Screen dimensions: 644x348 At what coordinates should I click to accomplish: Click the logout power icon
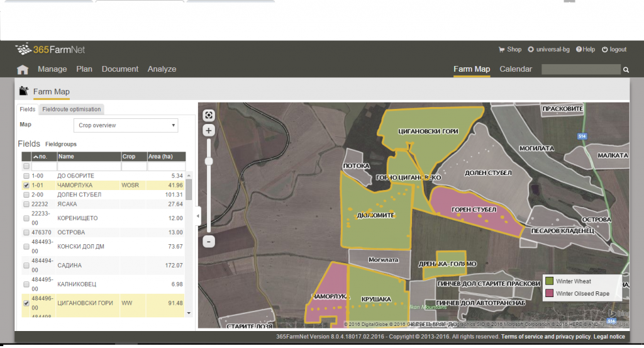pos(604,50)
